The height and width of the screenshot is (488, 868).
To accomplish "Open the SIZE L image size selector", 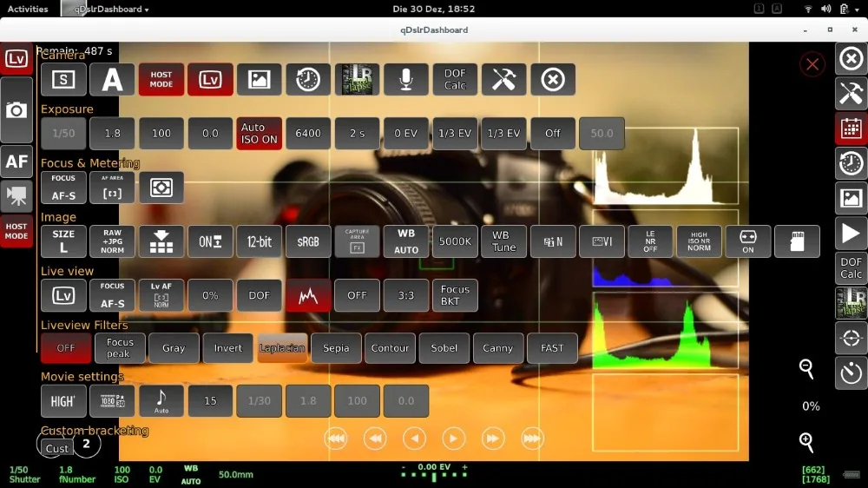I will pyautogui.click(x=63, y=241).
